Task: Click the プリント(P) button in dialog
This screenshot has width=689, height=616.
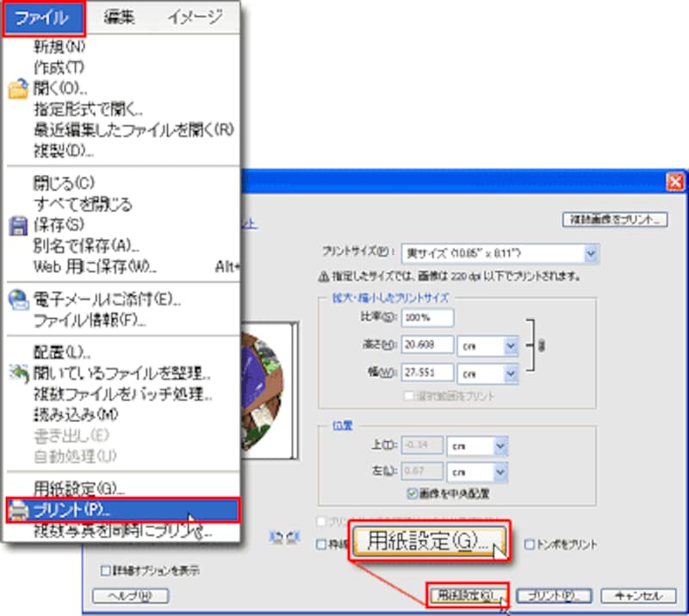Action: pyautogui.click(x=554, y=596)
